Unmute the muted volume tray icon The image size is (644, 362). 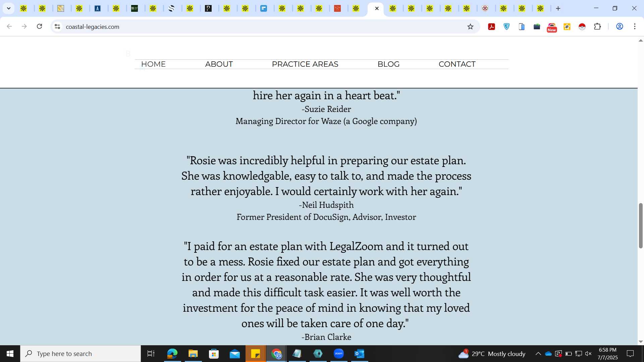point(588,354)
